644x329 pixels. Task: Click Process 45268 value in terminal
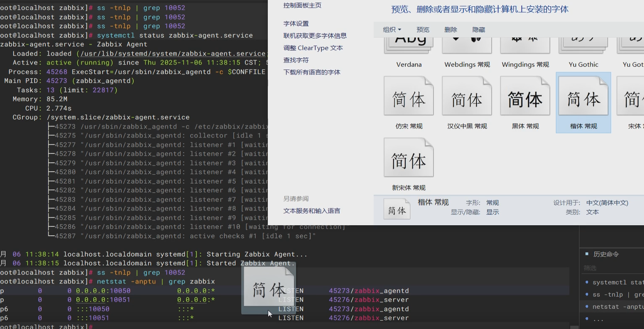tap(57, 72)
